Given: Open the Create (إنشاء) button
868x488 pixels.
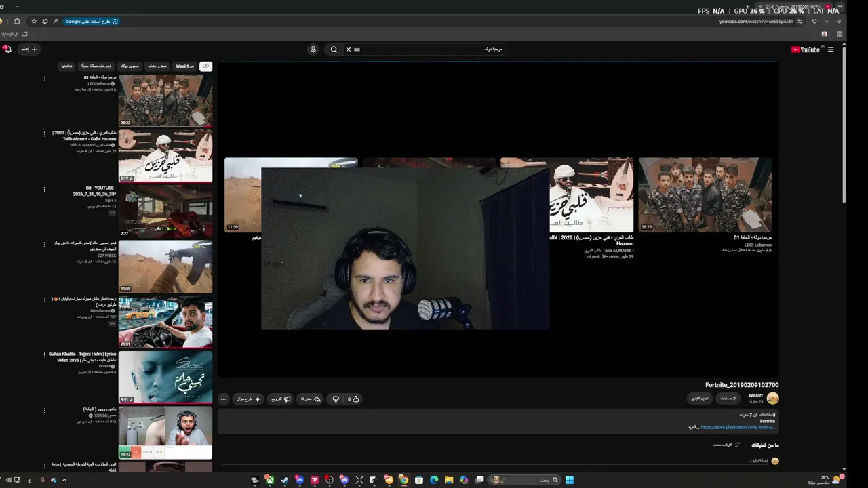Looking at the screenshot, I should click(x=29, y=49).
